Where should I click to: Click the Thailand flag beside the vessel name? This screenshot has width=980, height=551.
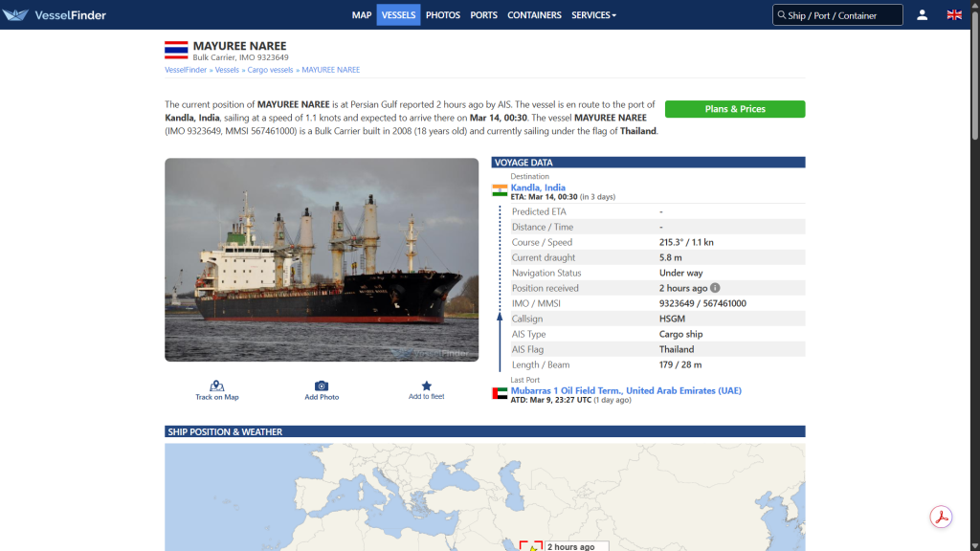(x=175, y=49)
